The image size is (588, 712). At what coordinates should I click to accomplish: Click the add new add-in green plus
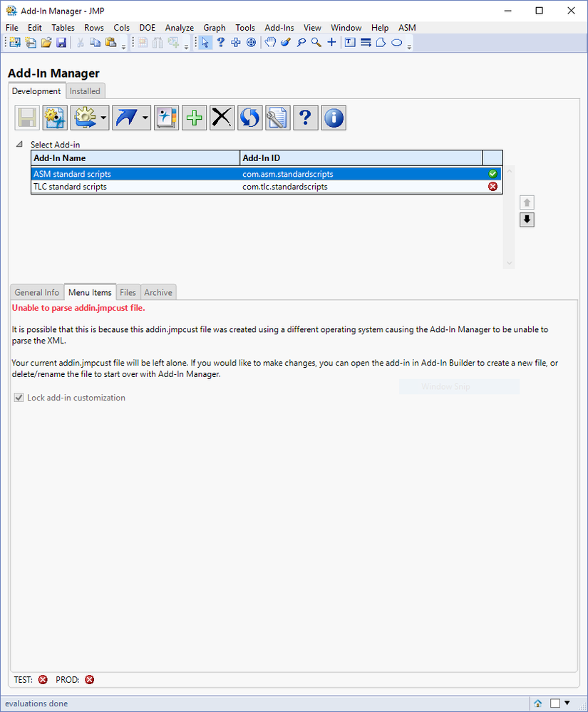point(195,118)
